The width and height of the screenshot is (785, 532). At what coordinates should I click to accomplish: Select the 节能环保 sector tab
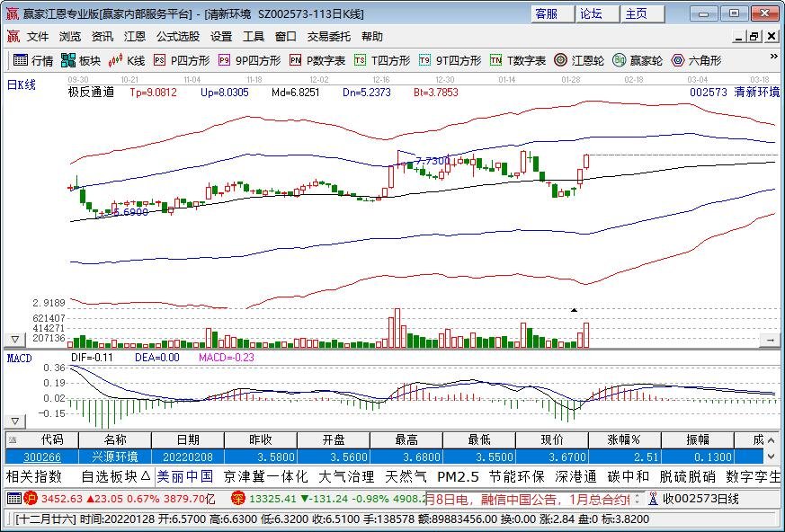[517, 476]
